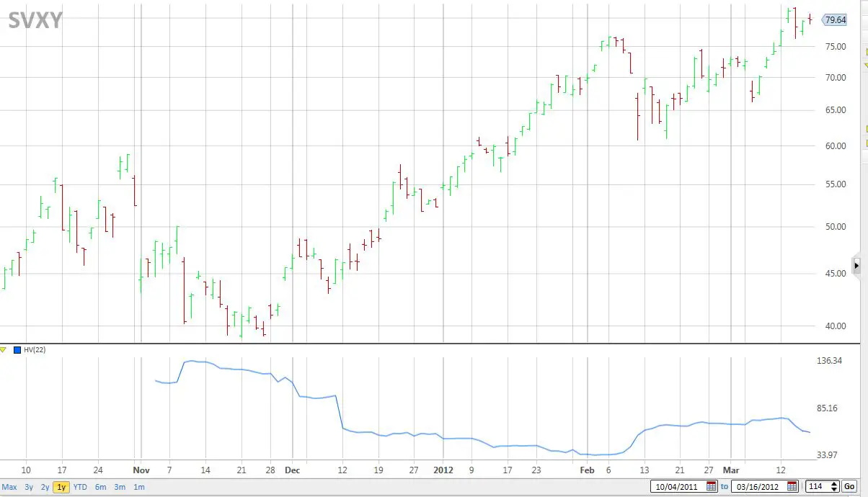Viewport: 868px width, 497px height.
Task: Click the 2012 year label on time axis
Action: point(443,470)
